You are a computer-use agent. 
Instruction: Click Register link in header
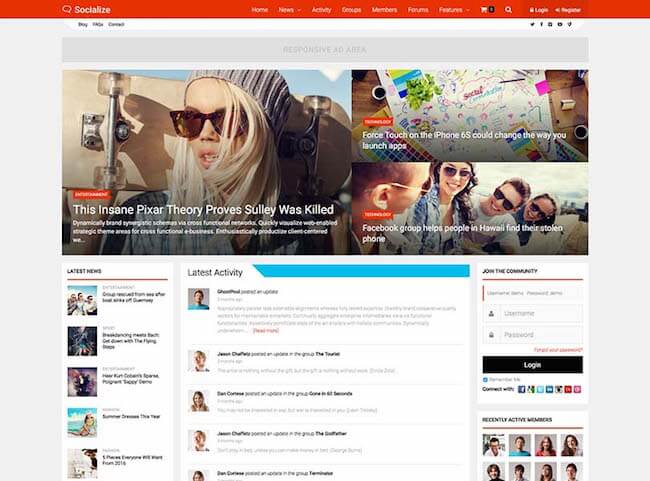click(x=568, y=10)
